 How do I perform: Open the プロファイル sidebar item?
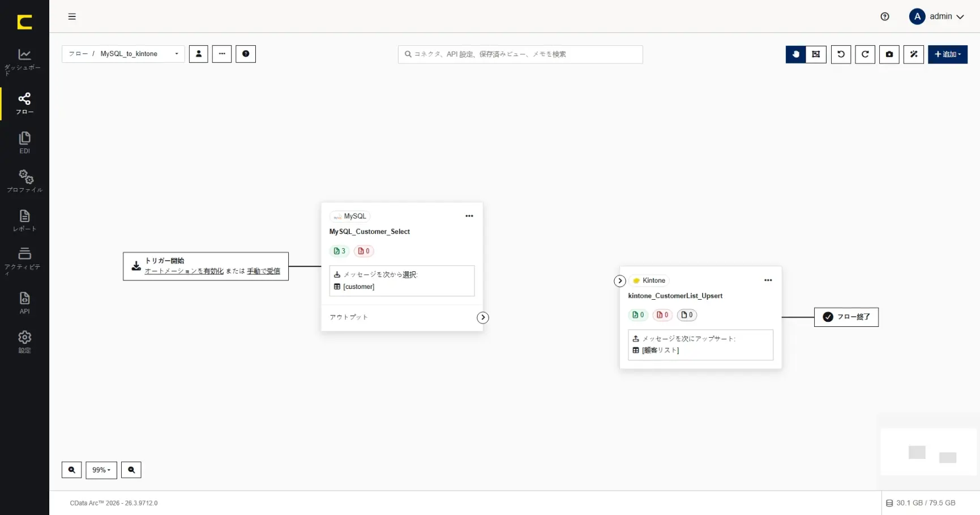coord(24,181)
